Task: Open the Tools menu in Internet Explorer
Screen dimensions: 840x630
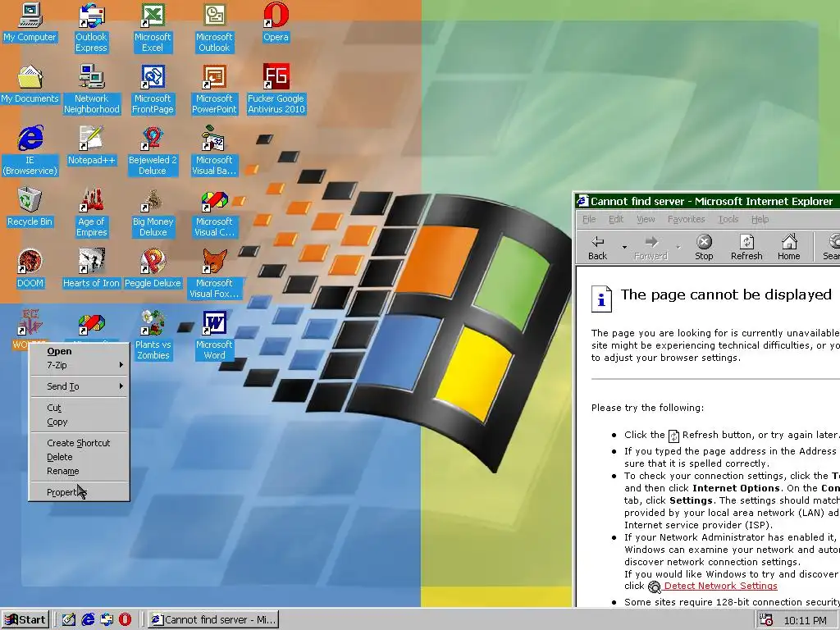Action: 728,219
